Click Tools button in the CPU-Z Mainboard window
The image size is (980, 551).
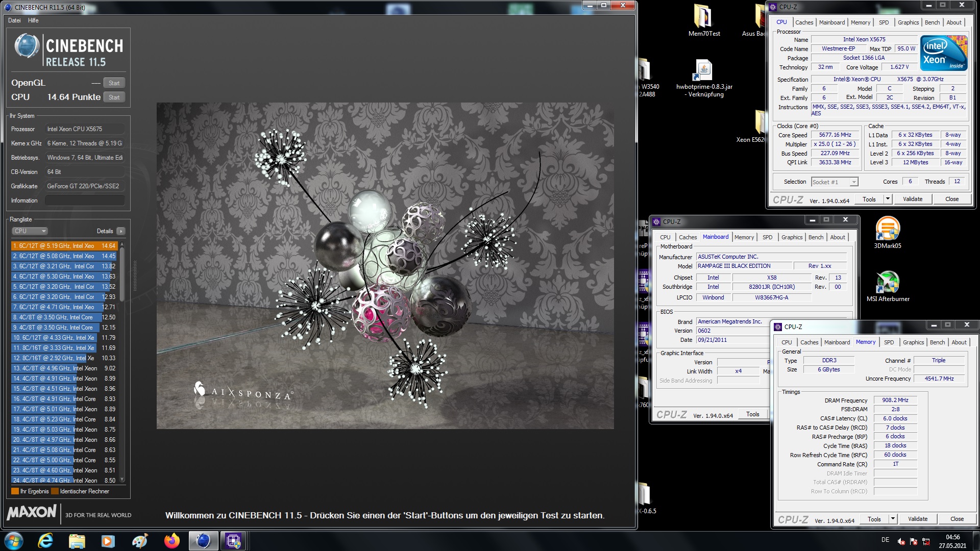tap(752, 414)
